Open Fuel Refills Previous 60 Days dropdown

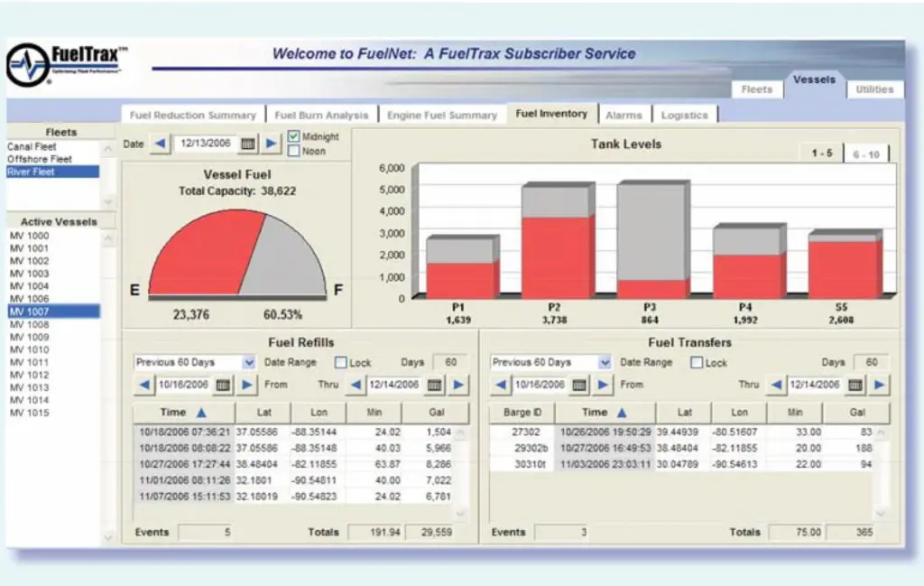pos(249,363)
